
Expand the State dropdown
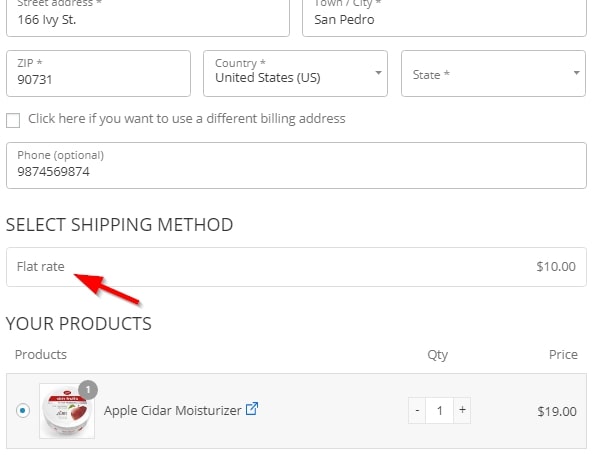[493, 73]
